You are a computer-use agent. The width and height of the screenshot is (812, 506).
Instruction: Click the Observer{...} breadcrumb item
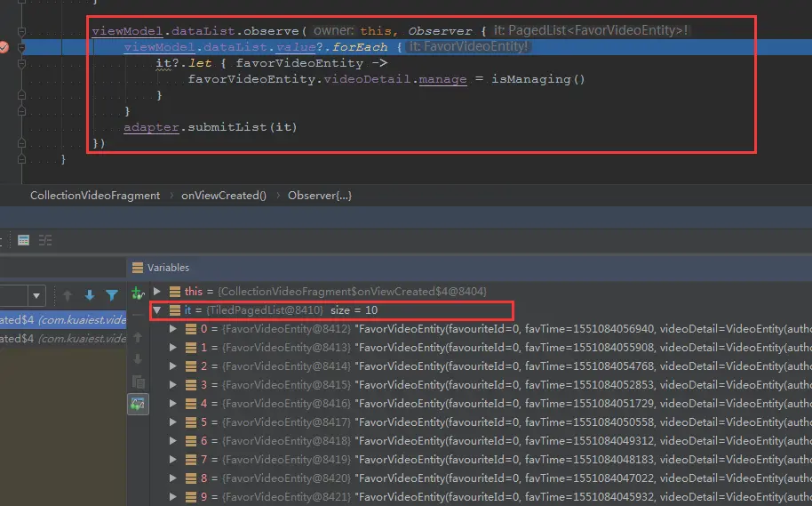(x=320, y=196)
